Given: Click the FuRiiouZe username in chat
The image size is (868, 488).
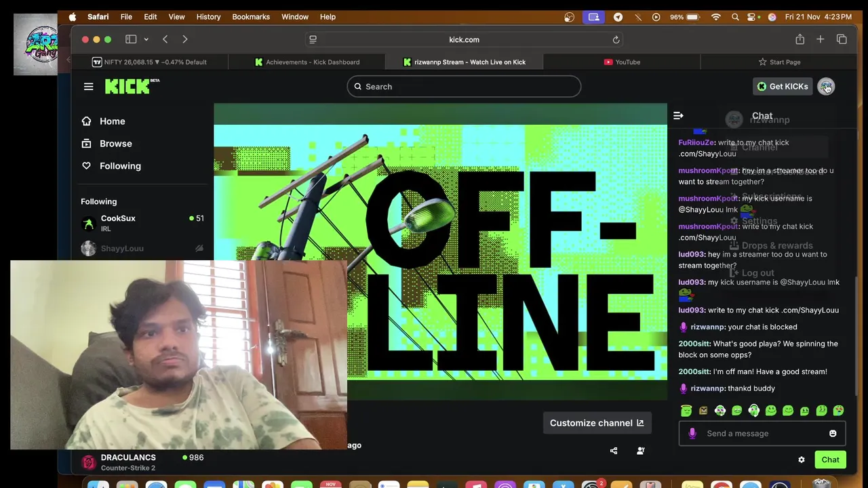Looking at the screenshot, I should (696, 143).
